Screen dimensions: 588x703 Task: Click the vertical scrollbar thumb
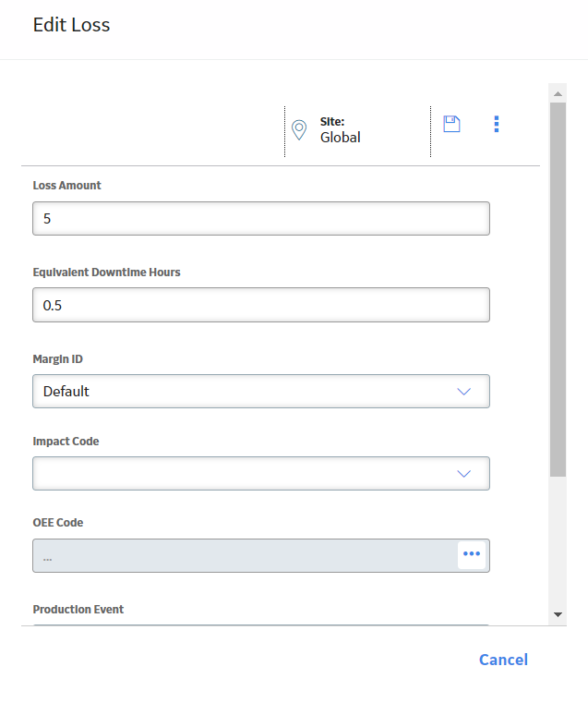558,290
